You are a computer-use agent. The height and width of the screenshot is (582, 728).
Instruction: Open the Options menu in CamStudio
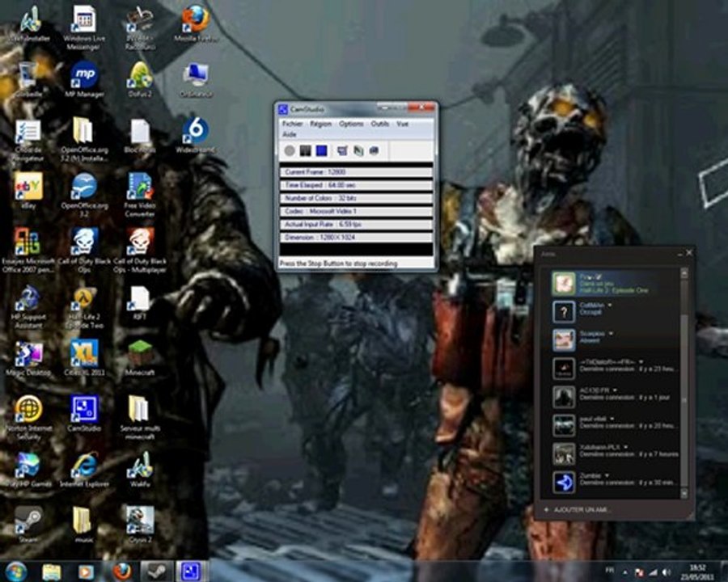tap(351, 124)
